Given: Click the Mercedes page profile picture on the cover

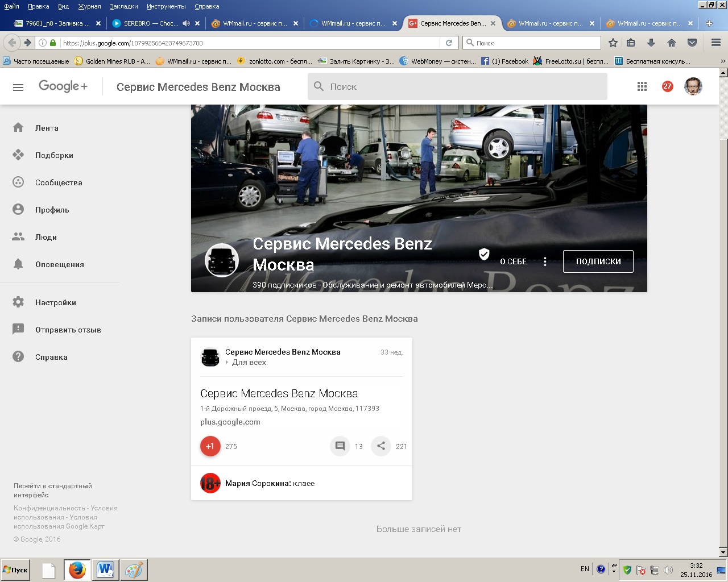Looking at the screenshot, I should 222,260.
